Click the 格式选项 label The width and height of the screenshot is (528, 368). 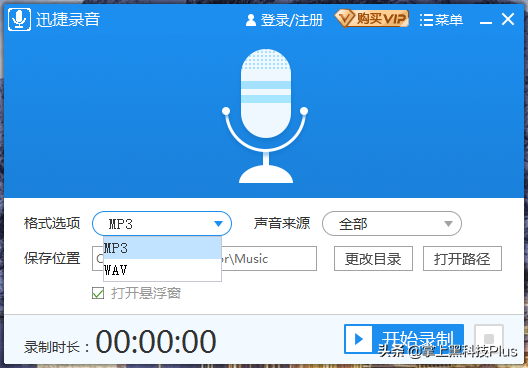[52, 223]
